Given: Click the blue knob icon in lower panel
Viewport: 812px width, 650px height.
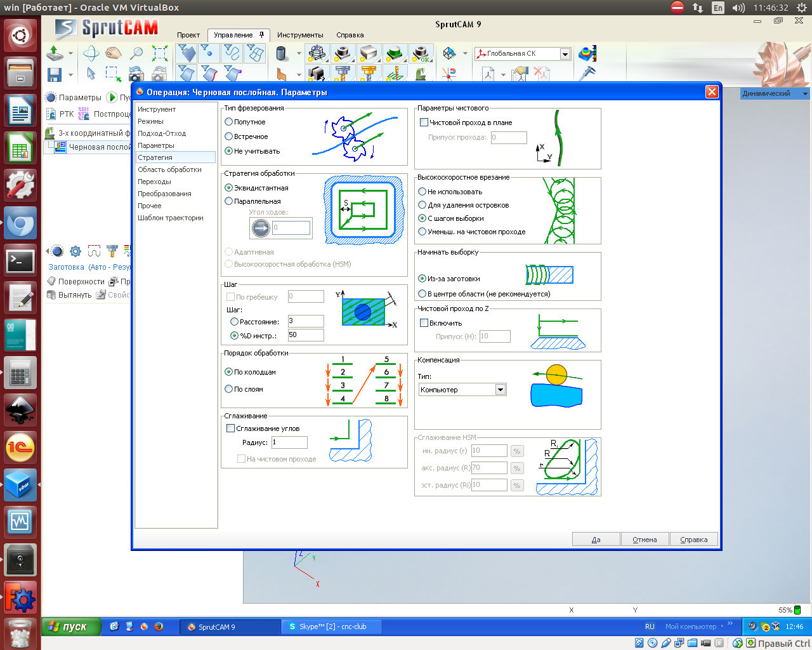Looking at the screenshot, I should 56,251.
